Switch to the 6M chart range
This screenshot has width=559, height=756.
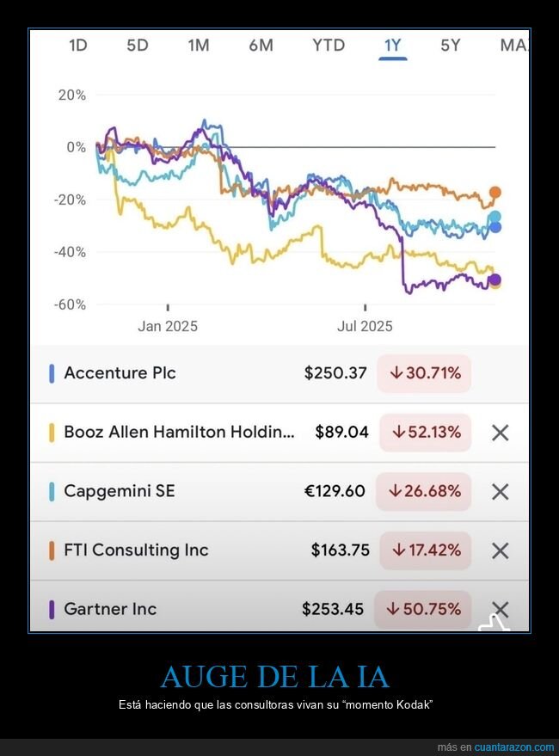tap(261, 46)
